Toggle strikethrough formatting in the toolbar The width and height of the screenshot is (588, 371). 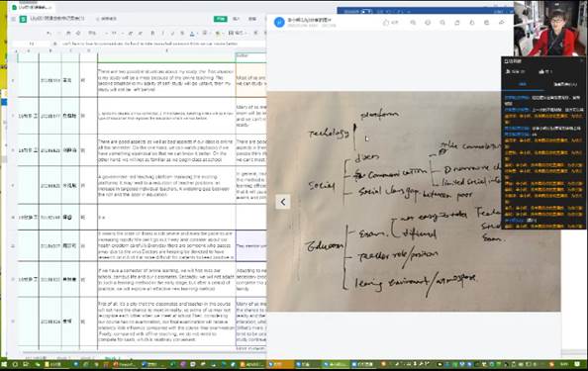coord(182,34)
